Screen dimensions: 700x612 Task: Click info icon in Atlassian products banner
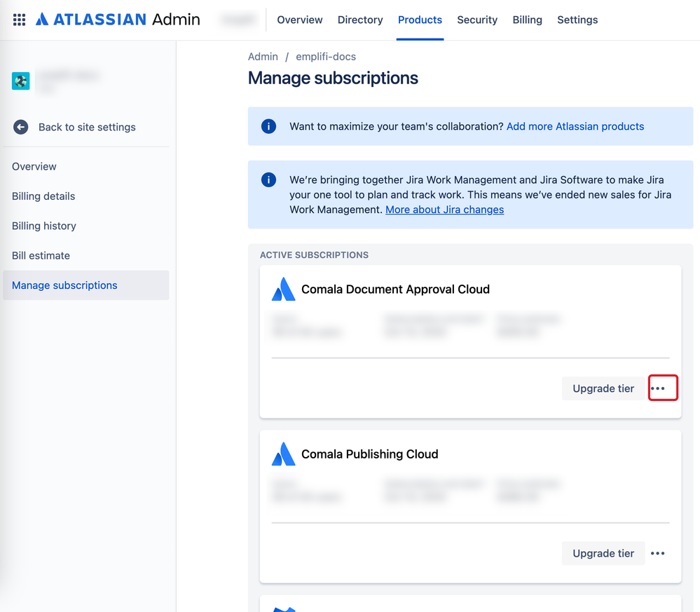[268, 126]
